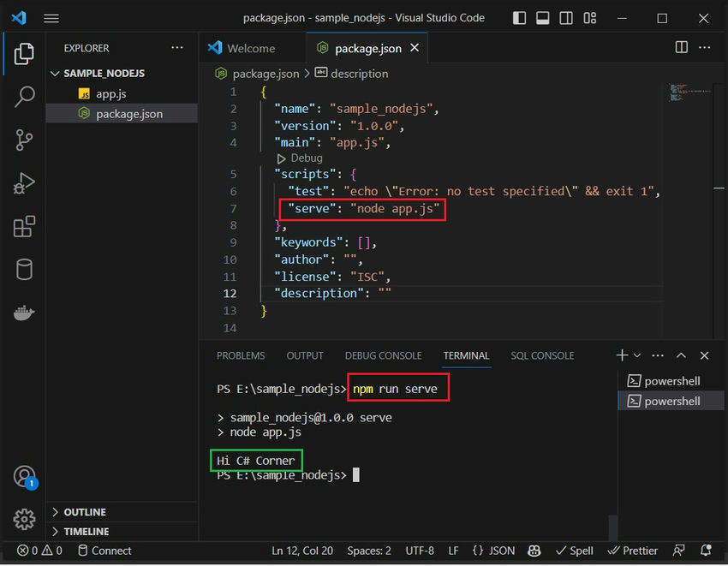
Task: Click Connect in the status bar
Action: click(x=104, y=551)
